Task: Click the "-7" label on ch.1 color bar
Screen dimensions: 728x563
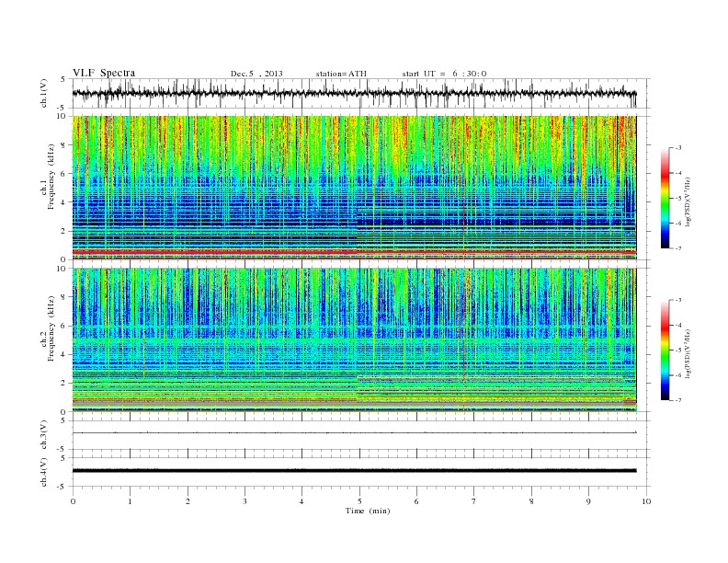Action: click(x=678, y=248)
